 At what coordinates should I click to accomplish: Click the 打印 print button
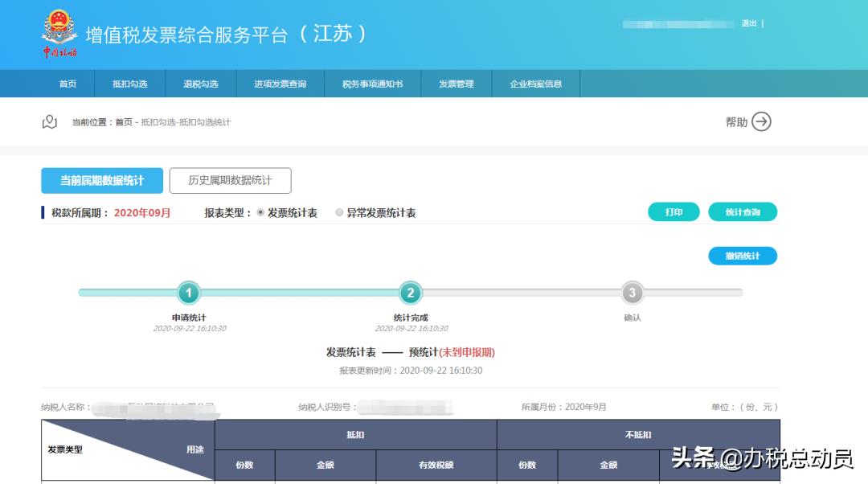tap(674, 212)
